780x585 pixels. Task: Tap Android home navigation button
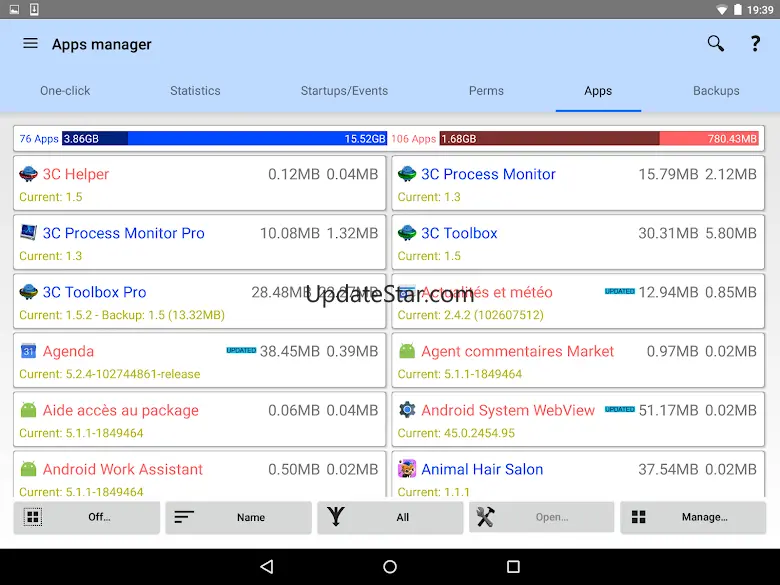(390, 567)
